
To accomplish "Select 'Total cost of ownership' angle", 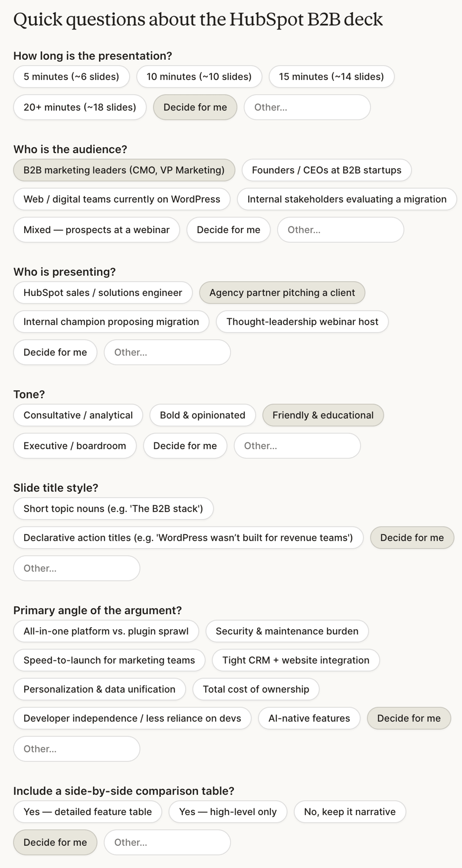I will pos(256,689).
